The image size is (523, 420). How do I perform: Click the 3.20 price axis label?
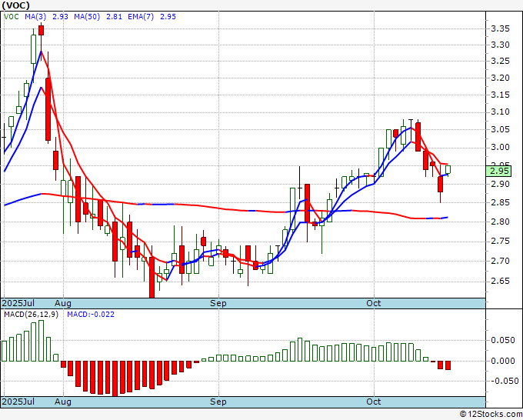coord(501,78)
